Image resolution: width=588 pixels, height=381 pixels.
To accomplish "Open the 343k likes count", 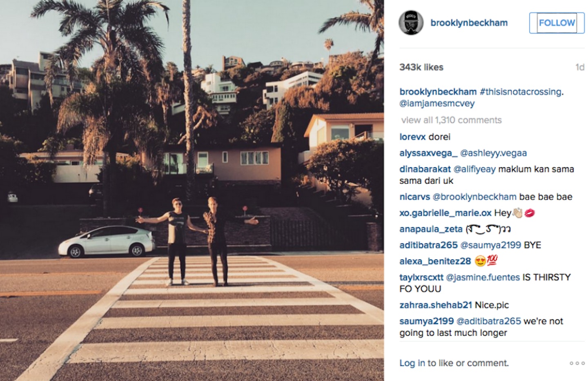I will [421, 67].
